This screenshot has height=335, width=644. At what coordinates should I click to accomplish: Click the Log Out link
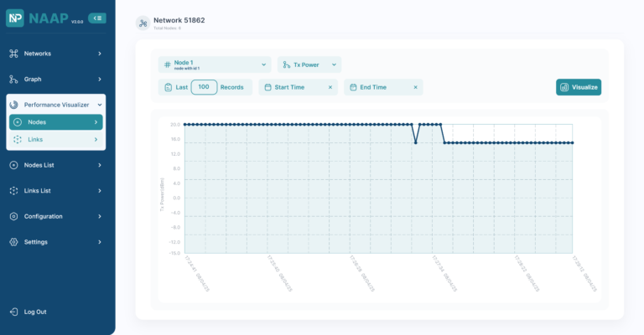(x=35, y=312)
